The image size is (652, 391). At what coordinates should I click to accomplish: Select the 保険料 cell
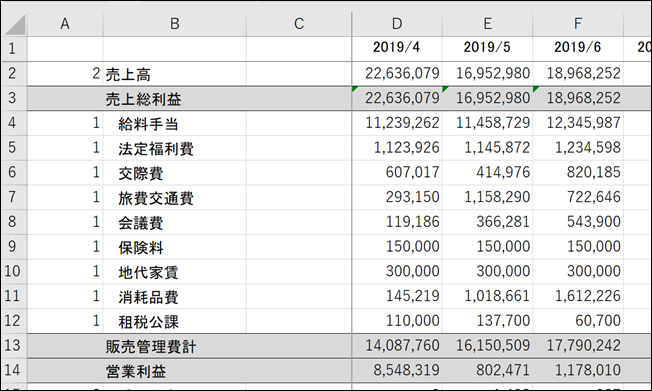click(x=174, y=246)
